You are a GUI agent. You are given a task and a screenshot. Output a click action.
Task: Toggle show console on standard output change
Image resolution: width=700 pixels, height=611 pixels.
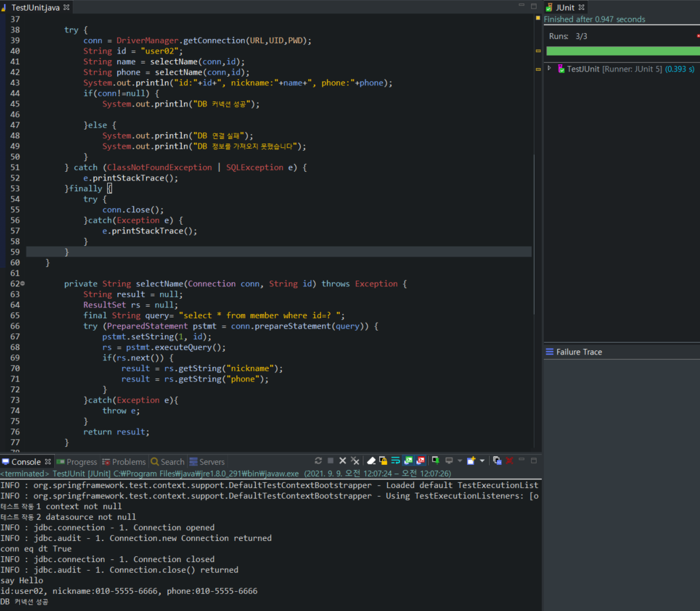408,461
